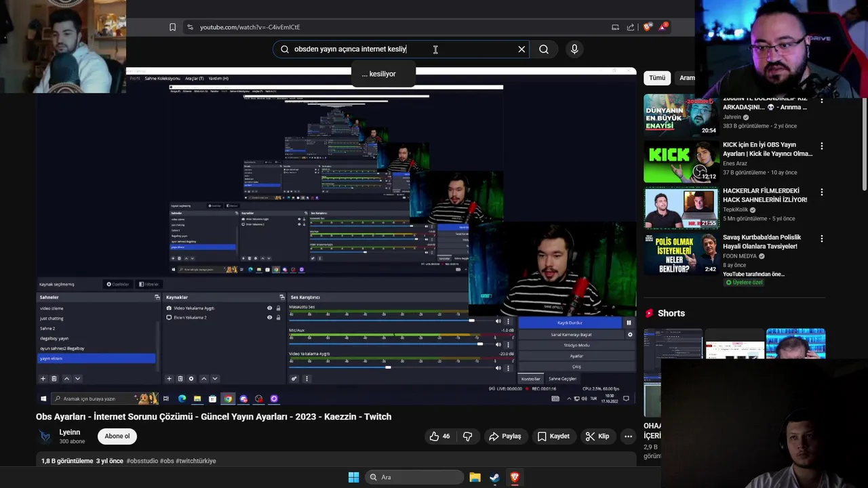The image size is (868, 488).
Task: Click Abone ol subscribe button
Action: pyautogui.click(x=117, y=436)
